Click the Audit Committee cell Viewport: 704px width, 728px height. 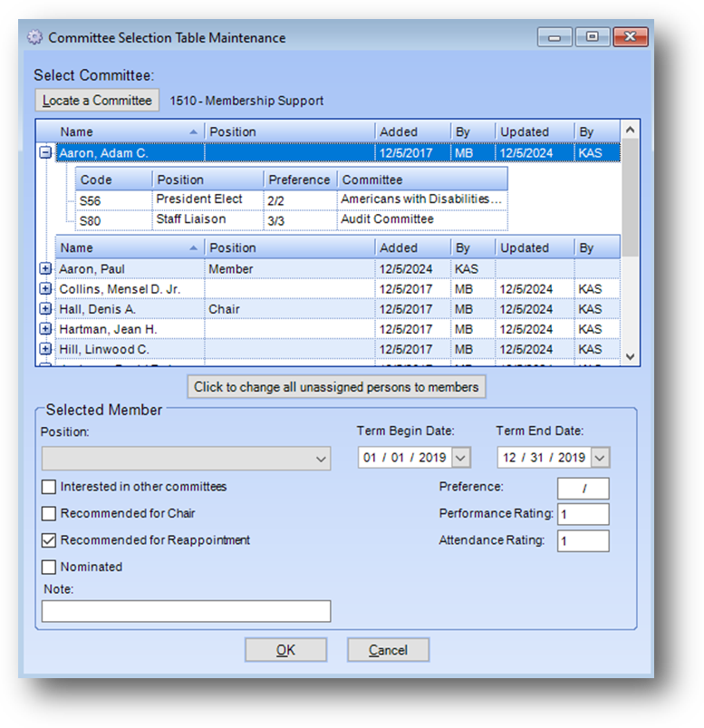coord(422,220)
